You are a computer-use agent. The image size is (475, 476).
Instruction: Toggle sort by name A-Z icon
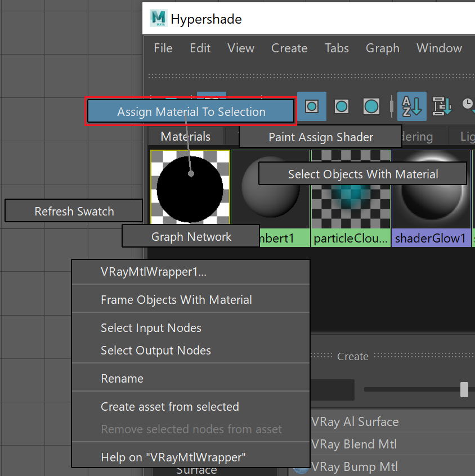[x=411, y=106]
